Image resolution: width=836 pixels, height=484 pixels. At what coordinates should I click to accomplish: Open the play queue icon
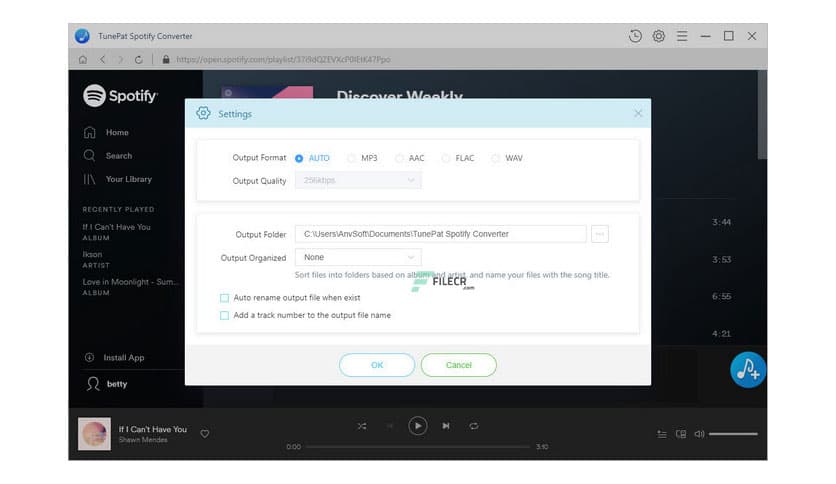[x=662, y=434]
